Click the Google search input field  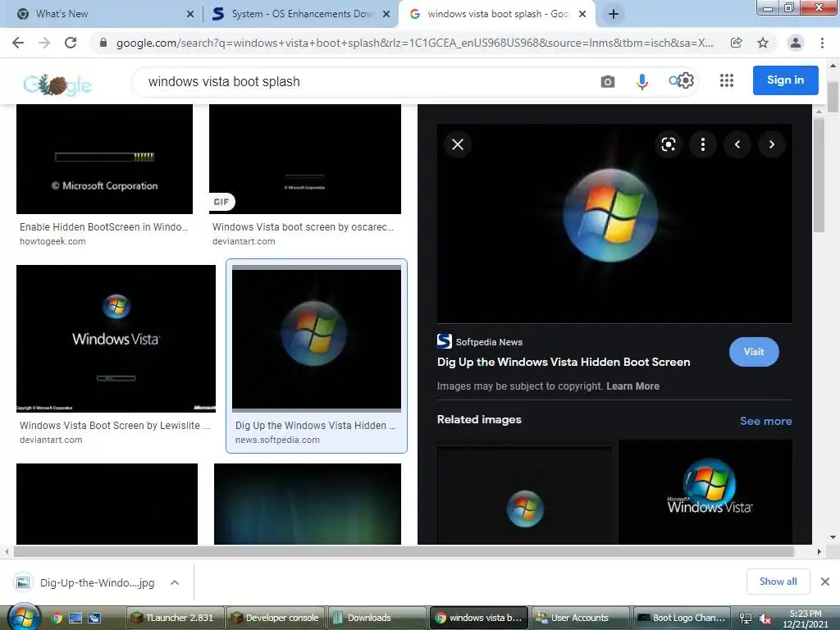(364, 81)
